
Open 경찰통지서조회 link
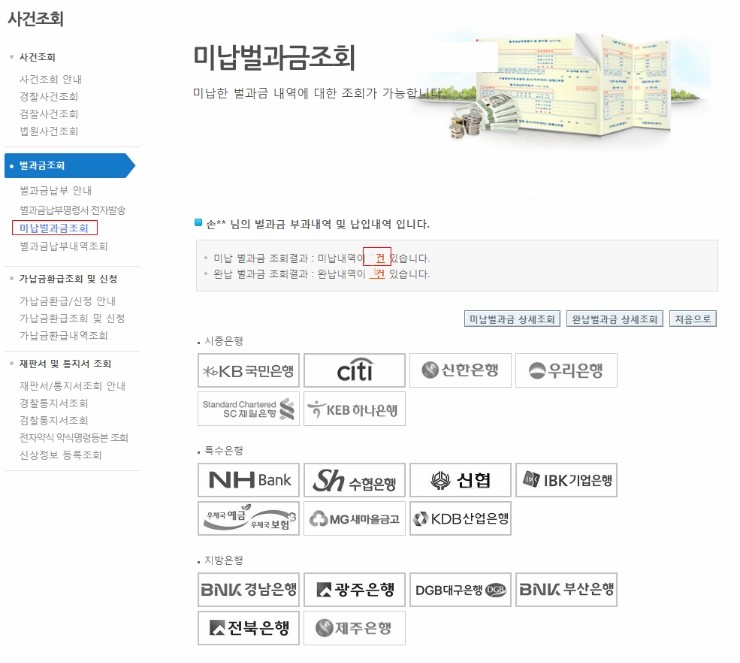(53, 403)
